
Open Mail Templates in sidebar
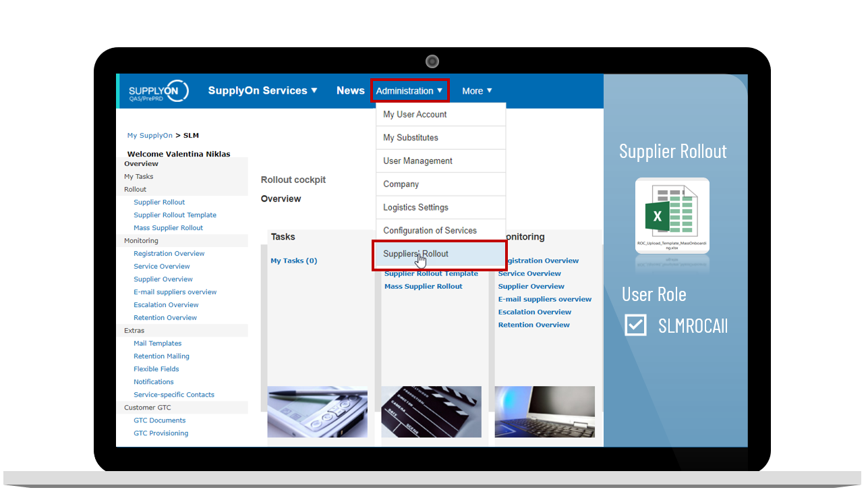(157, 344)
